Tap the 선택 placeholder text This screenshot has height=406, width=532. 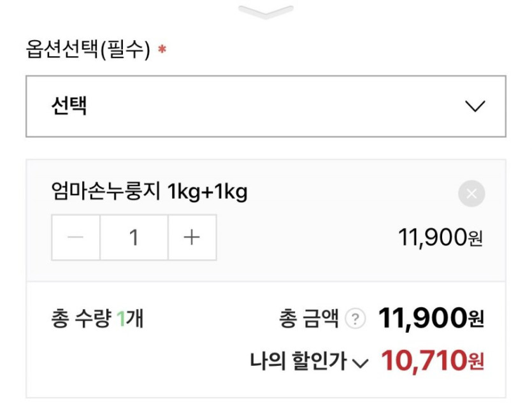69,106
